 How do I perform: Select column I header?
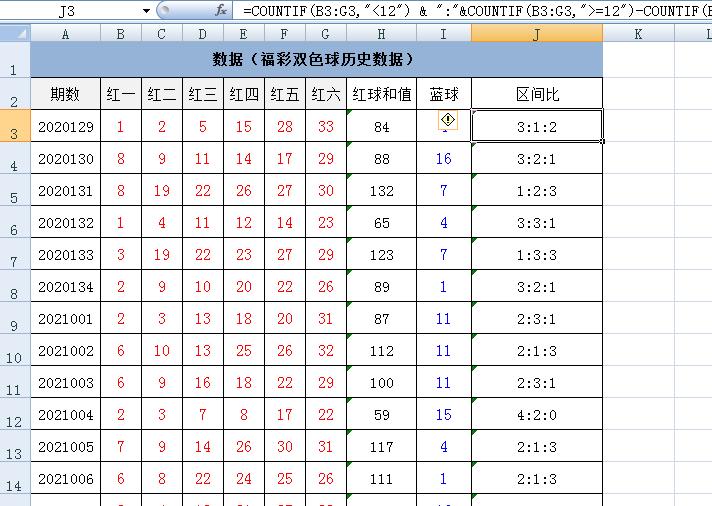click(444, 34)
